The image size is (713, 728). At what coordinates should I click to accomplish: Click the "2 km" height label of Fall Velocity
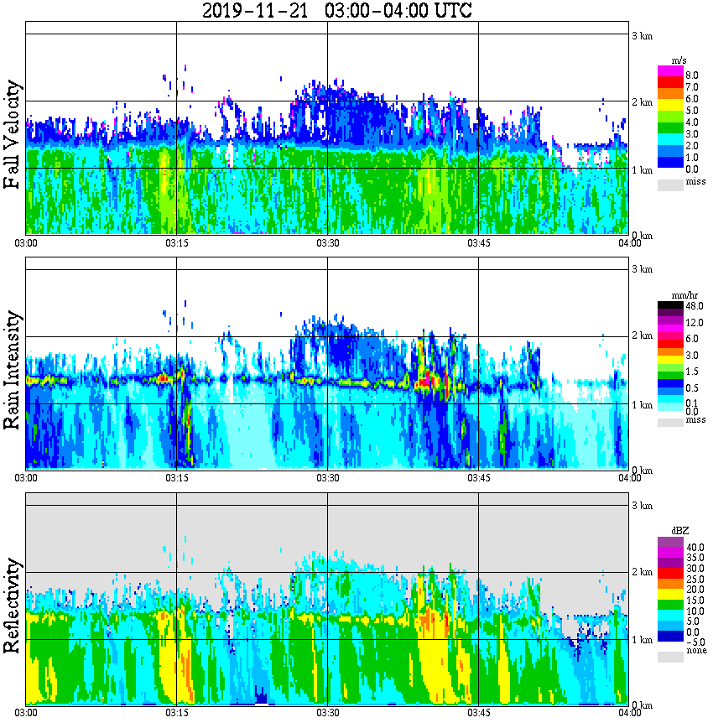pos(643,102)
